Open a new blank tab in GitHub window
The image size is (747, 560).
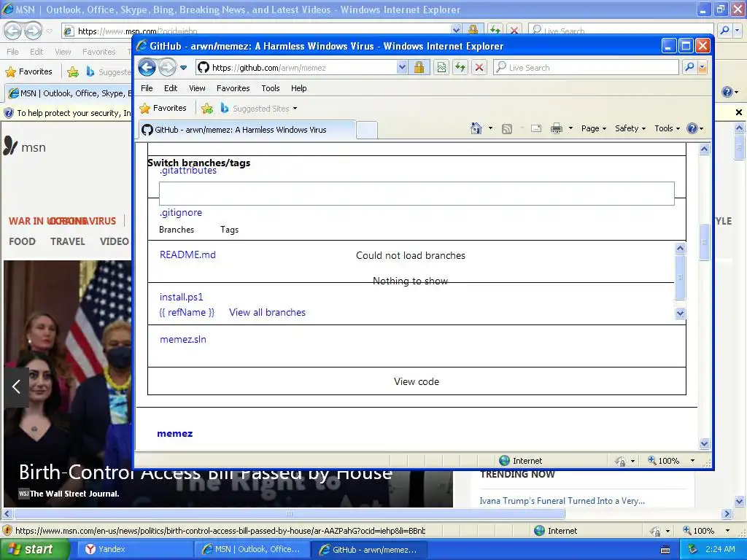367,130
